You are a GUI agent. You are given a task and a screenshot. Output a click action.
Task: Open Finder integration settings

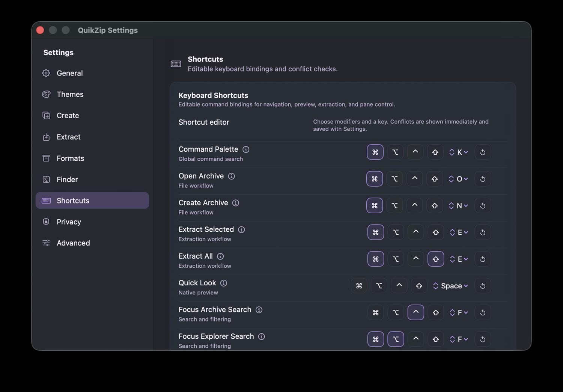click(92, 179)
